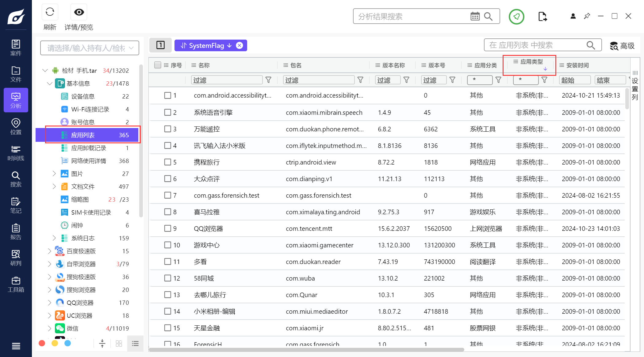Collapse the 检材 手机.tar tree node

point(45,71)
